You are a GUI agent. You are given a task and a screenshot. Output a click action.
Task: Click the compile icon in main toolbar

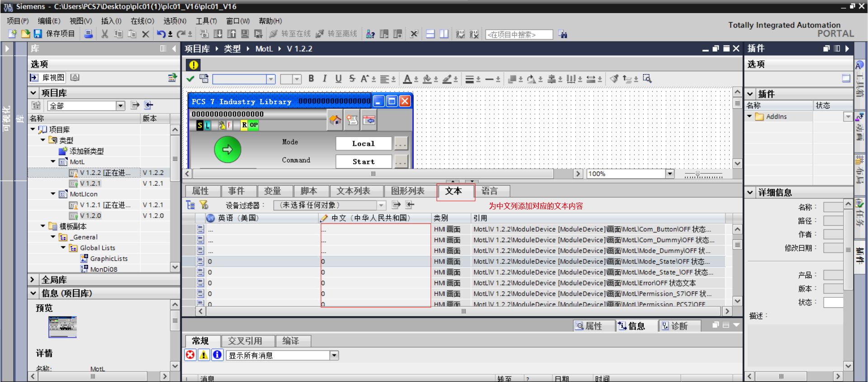pyautogui.click(x=204, y=34)
